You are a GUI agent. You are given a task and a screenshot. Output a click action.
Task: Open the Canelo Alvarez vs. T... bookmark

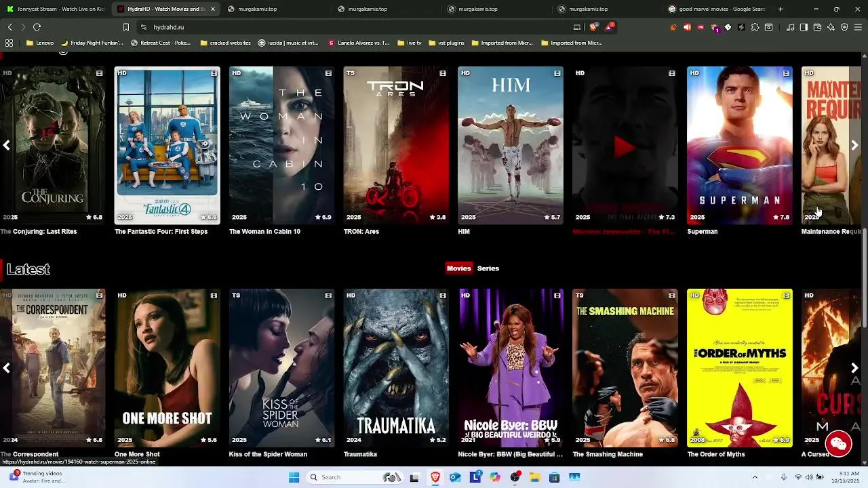click(358, 43)
